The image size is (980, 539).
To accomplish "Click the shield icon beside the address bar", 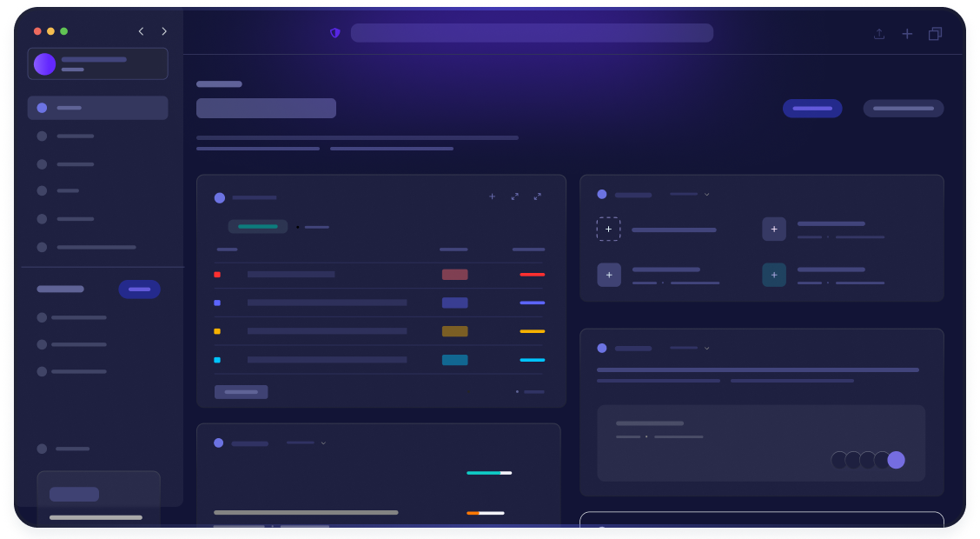I will (334, 33).
